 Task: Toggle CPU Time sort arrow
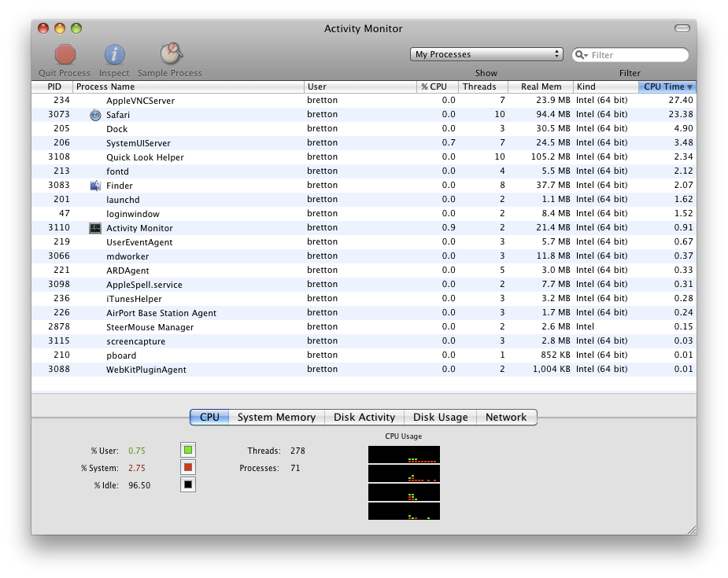click(x=690, y=87)
